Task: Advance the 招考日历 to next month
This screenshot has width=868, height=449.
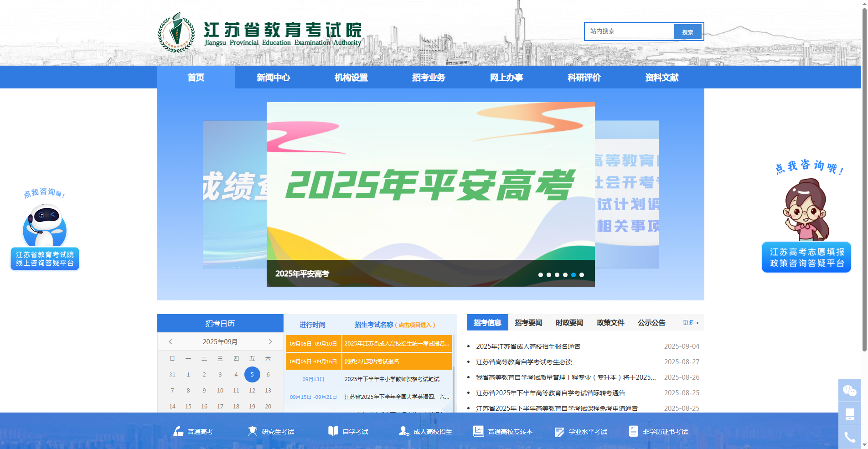Action: pyautogui.click(x=269, y=341)
